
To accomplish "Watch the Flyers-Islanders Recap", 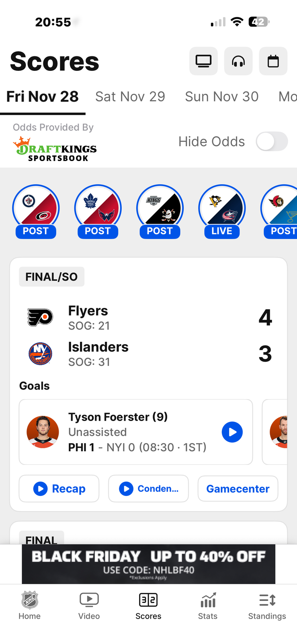I will click(59, 489).
